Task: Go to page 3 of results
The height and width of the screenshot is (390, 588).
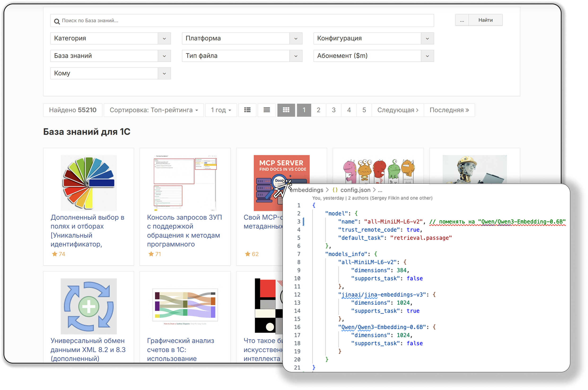Action: pos(334,110)
